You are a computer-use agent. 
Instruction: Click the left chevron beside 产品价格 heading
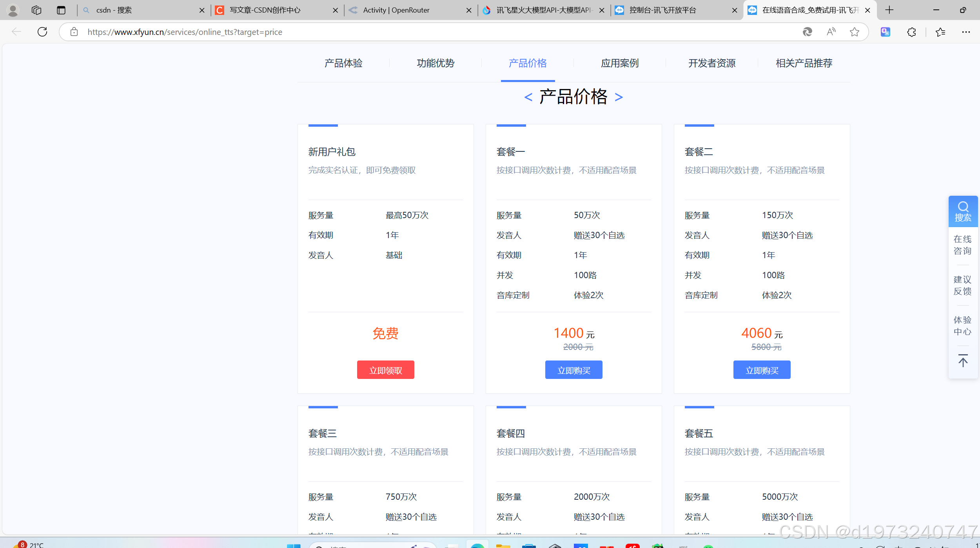[x=528, y=97]
